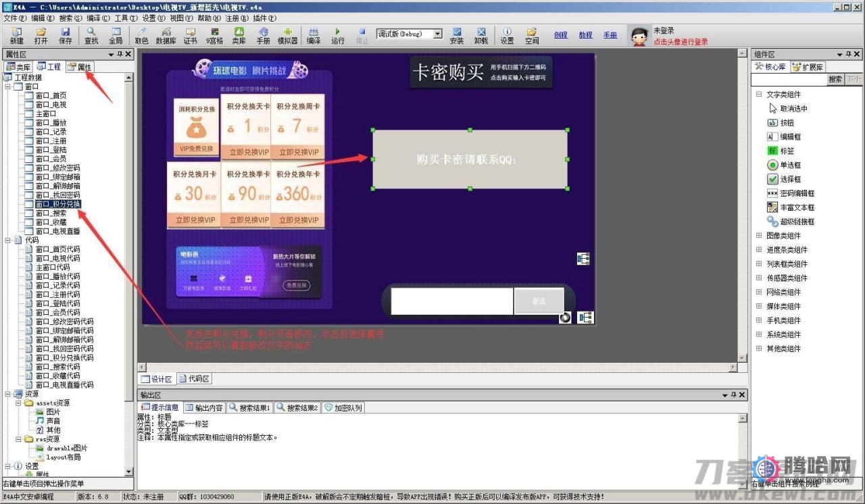Expand the 网络类组件 group
Image resolution: width=865 pixels, height=504 pixels.
click(759, 293)
